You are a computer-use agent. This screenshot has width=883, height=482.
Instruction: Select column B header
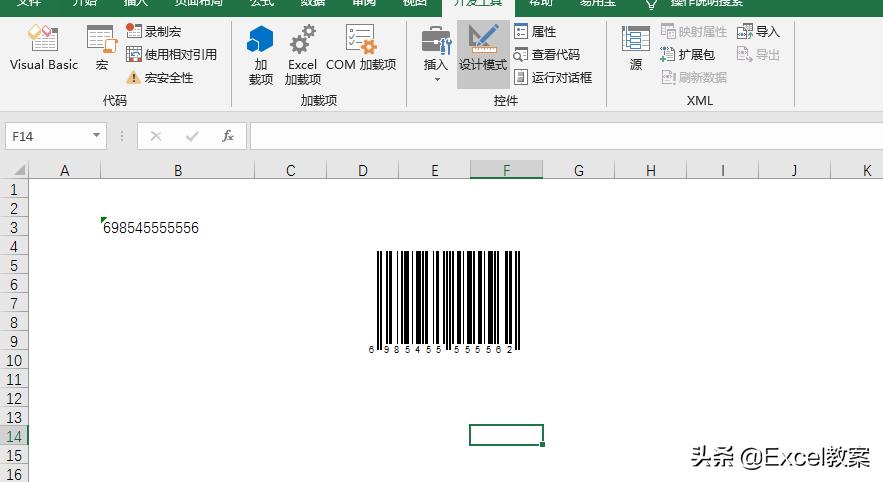click(177, 170)
